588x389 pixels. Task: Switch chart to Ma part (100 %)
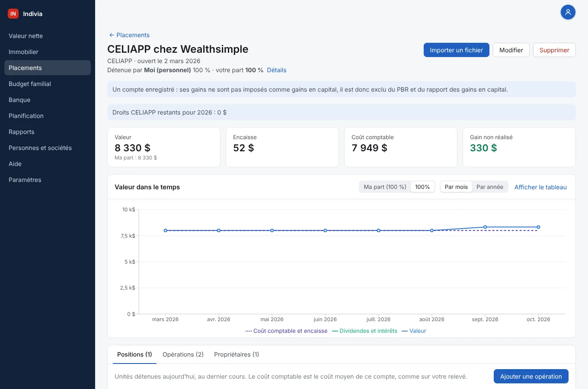pos(385,187)
